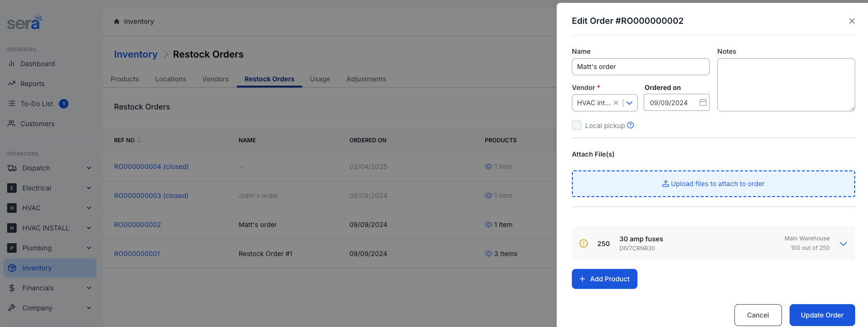Expand the Electrical menu chevron
The height and width of the screenshot is (327, 868).
pos(89,188)
